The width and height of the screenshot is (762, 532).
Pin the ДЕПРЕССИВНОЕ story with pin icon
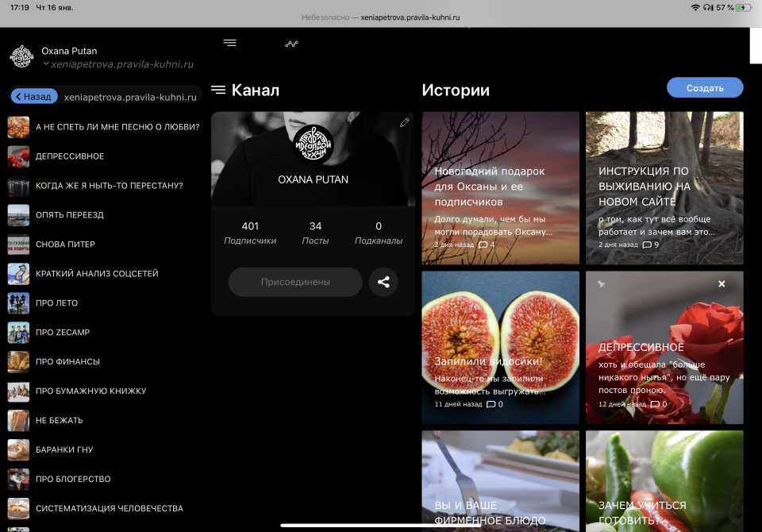click(x=601, y=283)
